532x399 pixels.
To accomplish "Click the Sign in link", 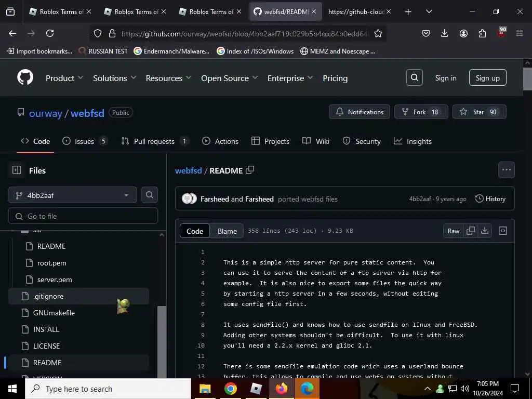I will (x=445, y=78).
